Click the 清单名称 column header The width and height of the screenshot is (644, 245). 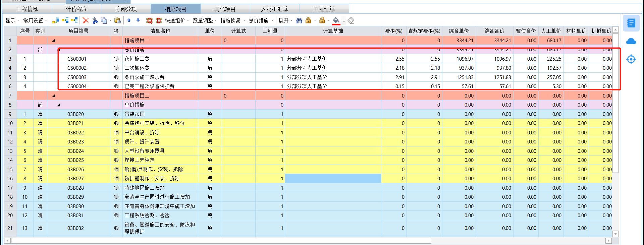tap(160, 31)
